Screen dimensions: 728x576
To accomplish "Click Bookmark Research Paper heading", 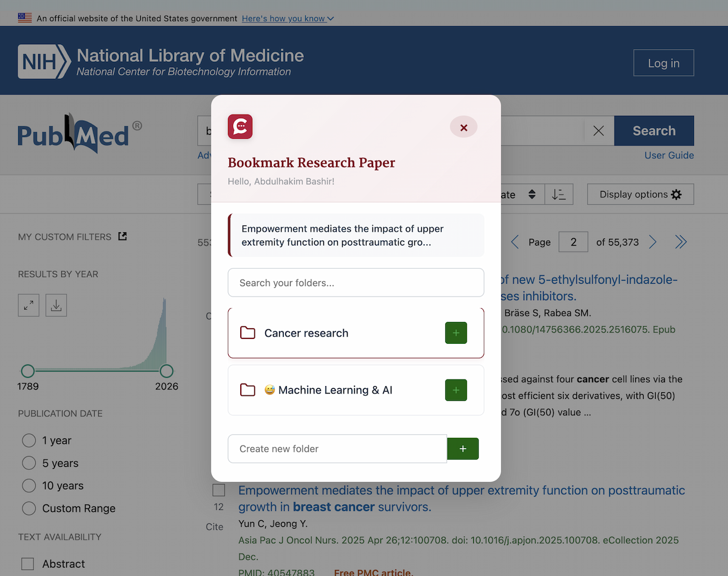I will tap(311, 162).
